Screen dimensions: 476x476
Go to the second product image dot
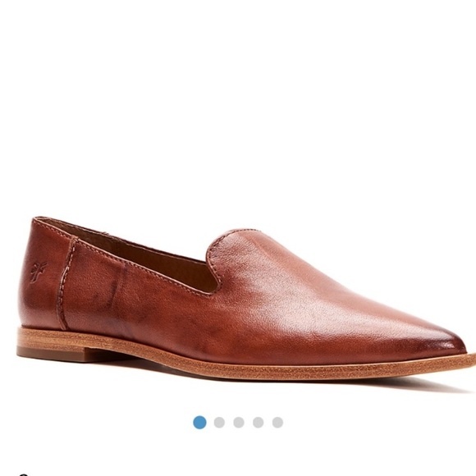tap(219, 423)
